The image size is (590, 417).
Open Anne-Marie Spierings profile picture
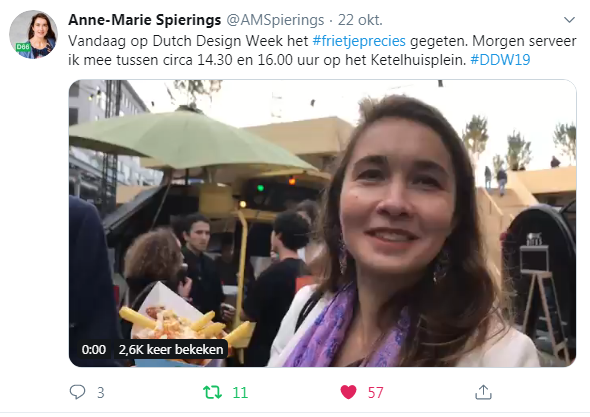(x=33, y=35)
